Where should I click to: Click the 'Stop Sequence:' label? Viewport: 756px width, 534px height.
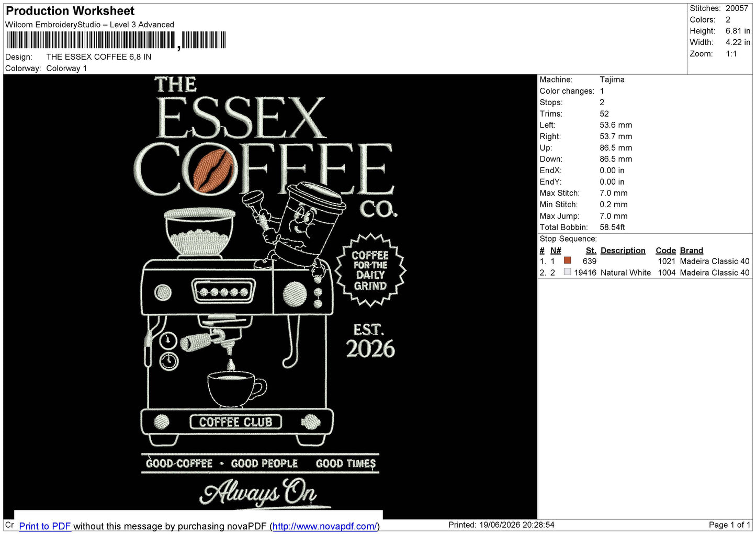pos(568,239)
